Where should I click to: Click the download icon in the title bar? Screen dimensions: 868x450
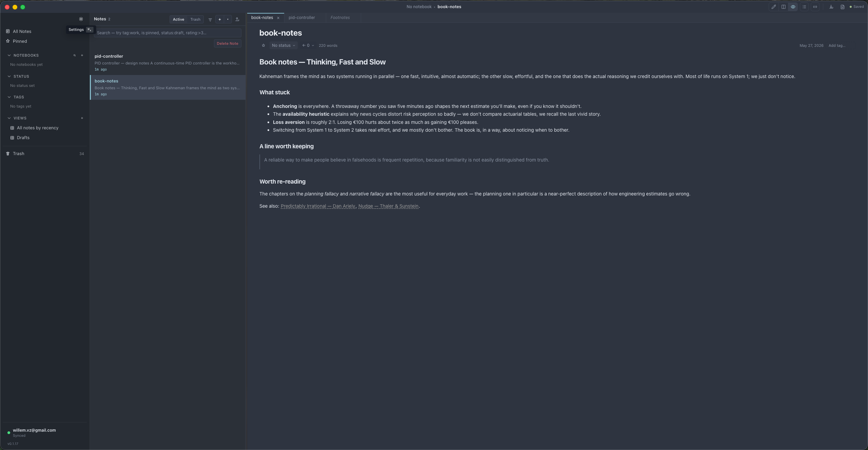point(831,7)
